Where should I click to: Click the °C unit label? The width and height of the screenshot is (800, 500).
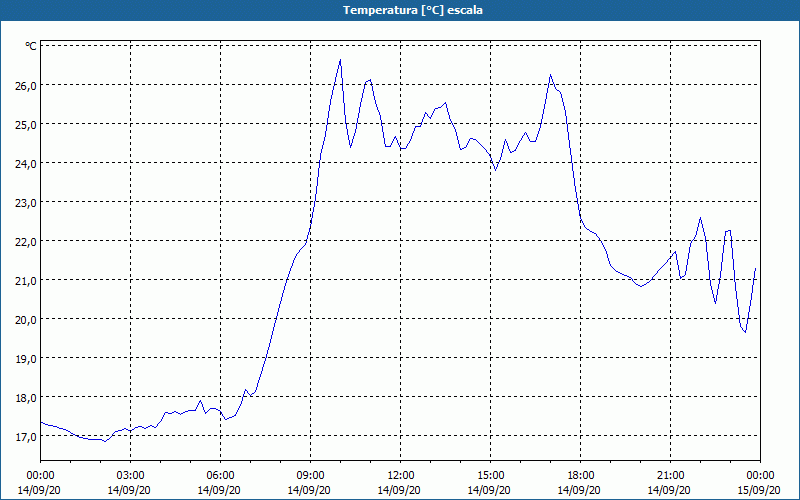coord(31,46)
